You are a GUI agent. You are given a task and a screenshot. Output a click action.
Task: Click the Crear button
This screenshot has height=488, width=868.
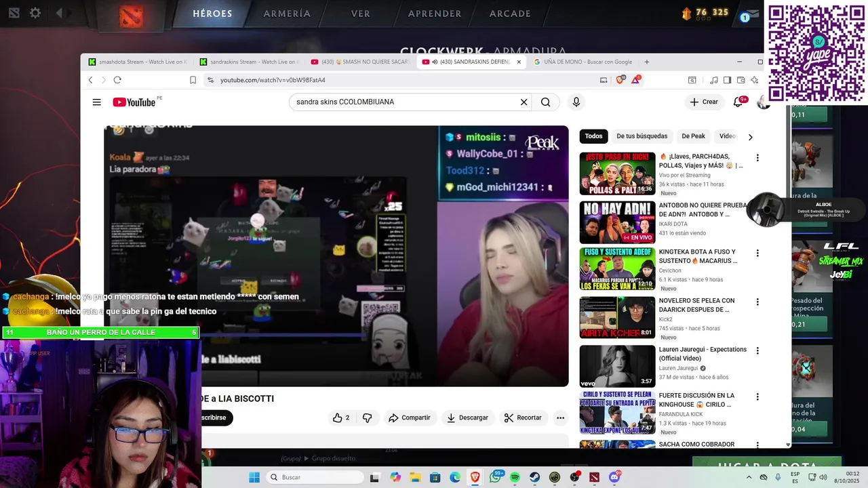[703, 102]
